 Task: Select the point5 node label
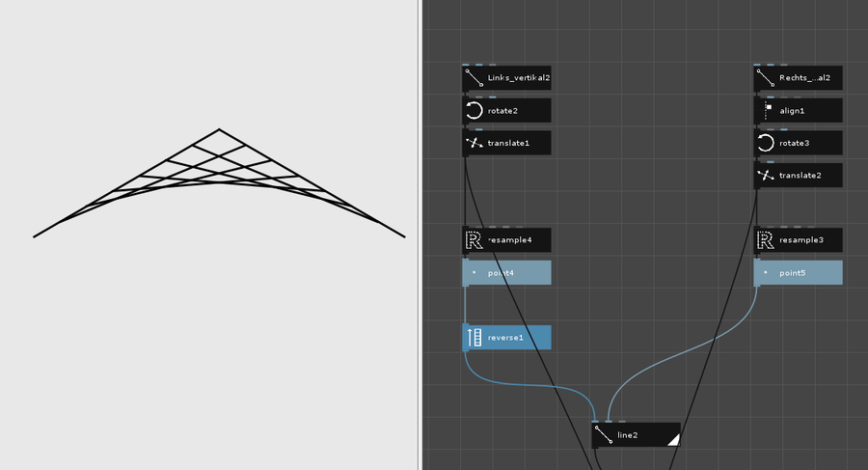coord(792,273)
